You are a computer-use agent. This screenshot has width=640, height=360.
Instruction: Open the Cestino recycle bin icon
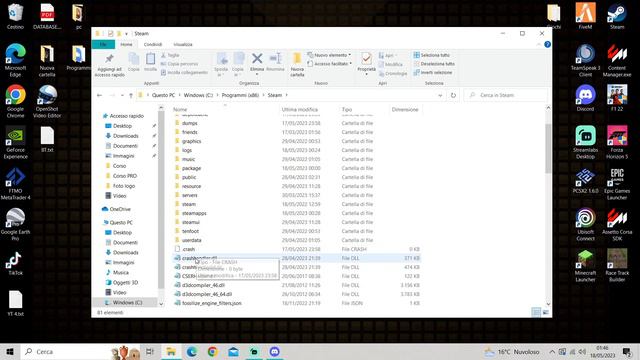point(15,16)
